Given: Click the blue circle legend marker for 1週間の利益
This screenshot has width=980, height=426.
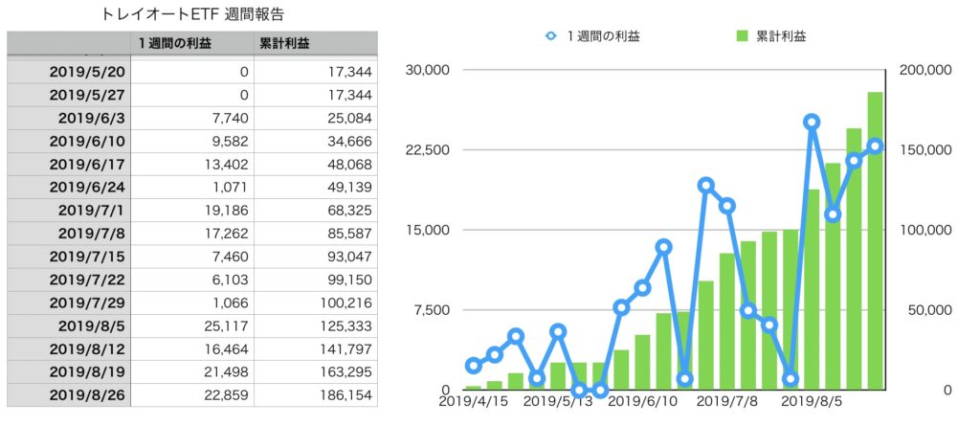Looking at the screenshot, I should [x=550, y=36].
